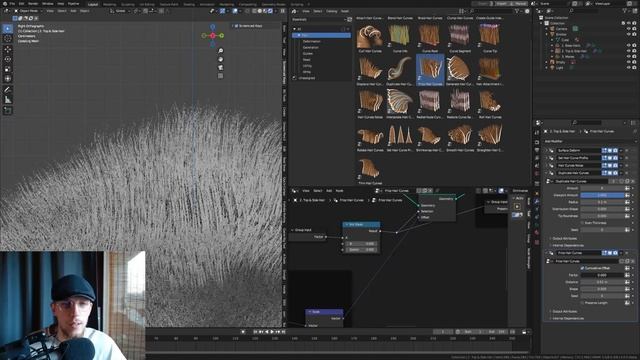Switch to rendered viewport shading
Screen dimensions: 640x360
pyautogui.click(x=270, y=11)
